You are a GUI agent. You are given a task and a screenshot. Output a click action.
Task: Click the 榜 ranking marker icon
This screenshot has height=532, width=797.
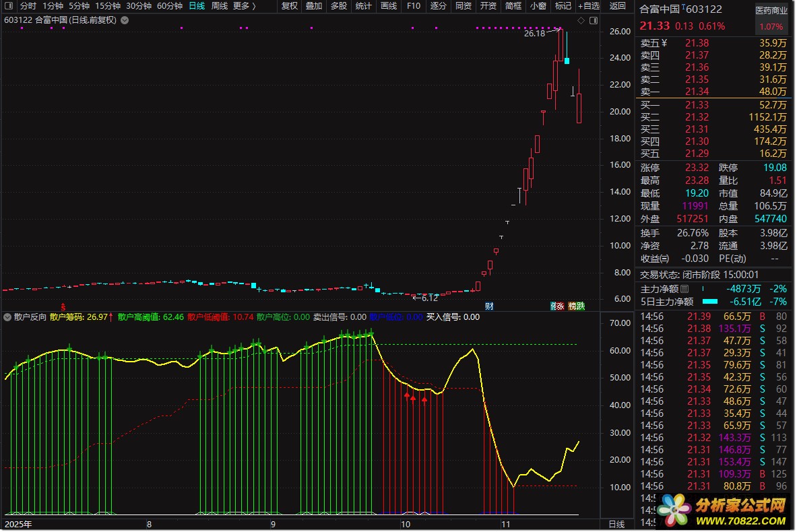(573, 306)
